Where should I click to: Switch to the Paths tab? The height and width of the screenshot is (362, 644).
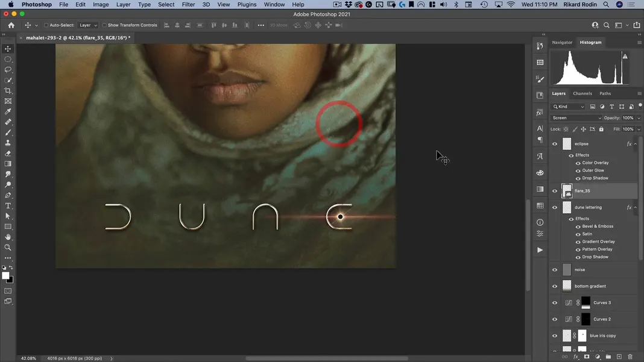(x=605, y=93)
